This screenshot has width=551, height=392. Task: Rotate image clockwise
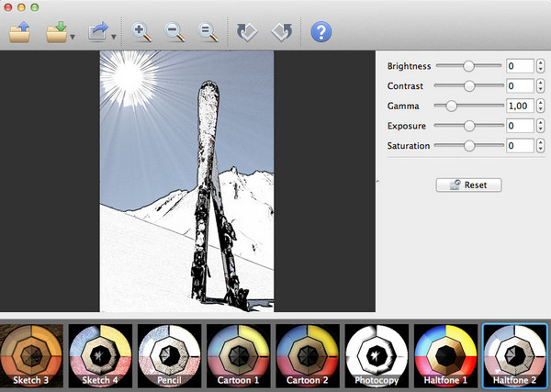point(283,32)
